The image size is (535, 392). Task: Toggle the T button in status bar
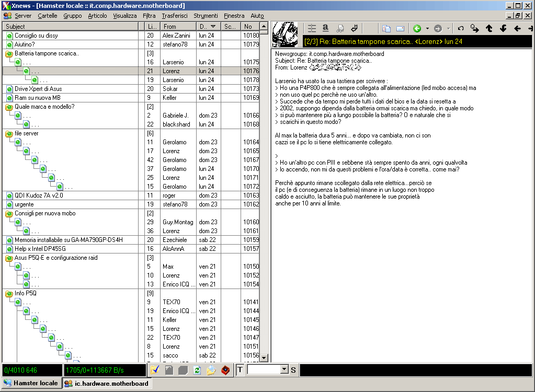coord(240,370)
